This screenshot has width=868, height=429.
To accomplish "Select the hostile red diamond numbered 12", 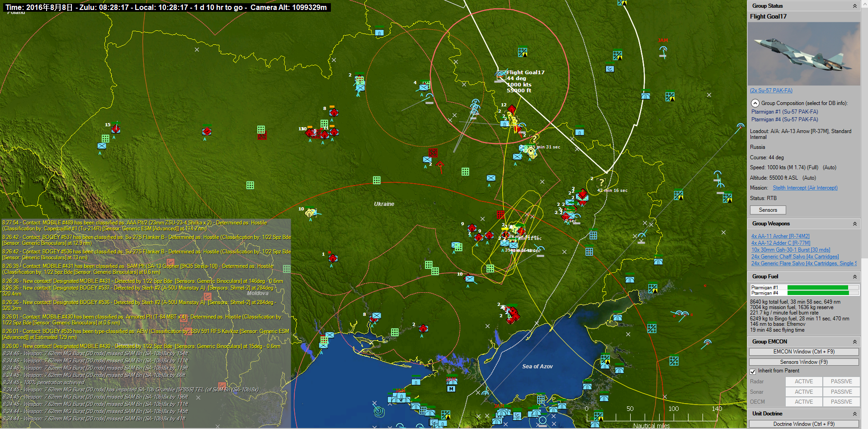I will tap(512, 109).
